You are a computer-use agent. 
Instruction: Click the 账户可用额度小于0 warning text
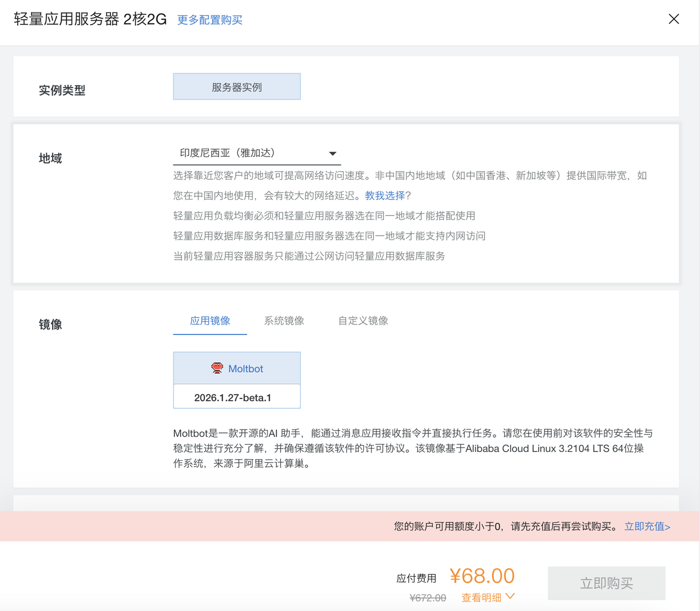pos(506,526)
